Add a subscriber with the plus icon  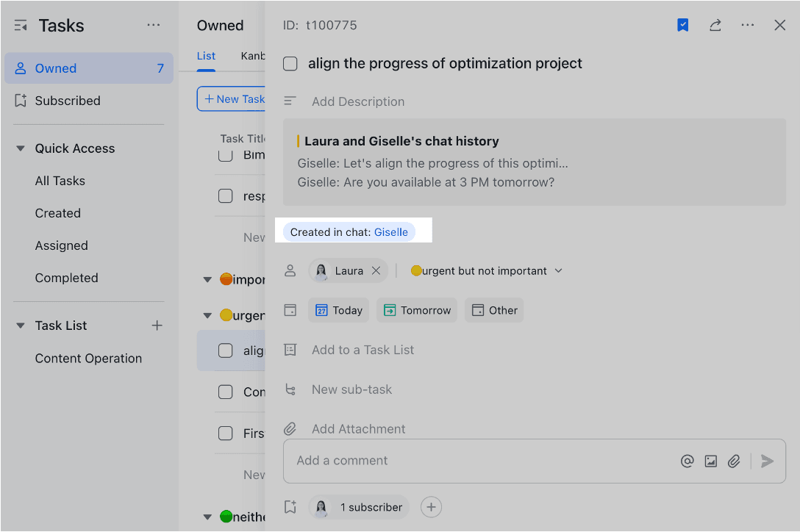tap(431, 507)
